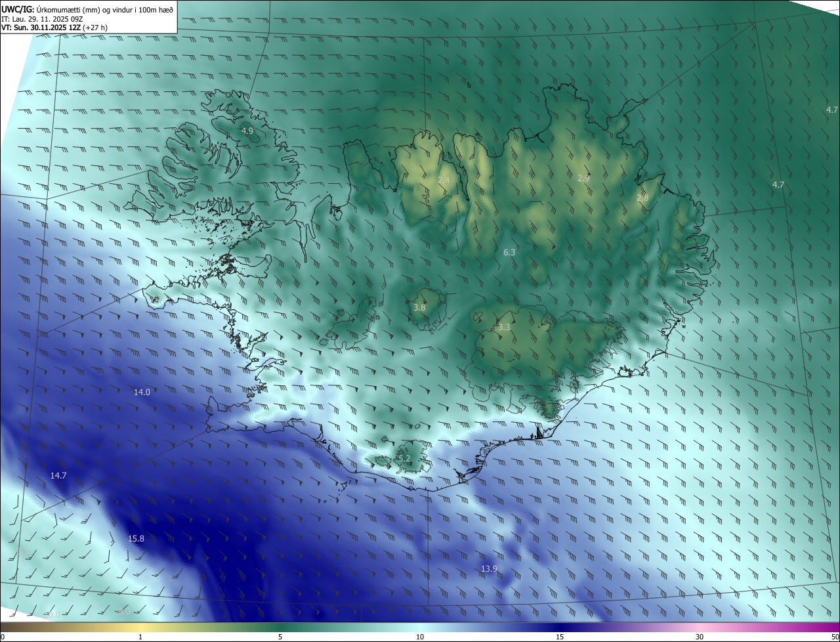The image size is (840, 642).
Task: Click the title 'UWC/IG: Úrkomumætti (mm) og vindur'
Action: tap(87, 11)
